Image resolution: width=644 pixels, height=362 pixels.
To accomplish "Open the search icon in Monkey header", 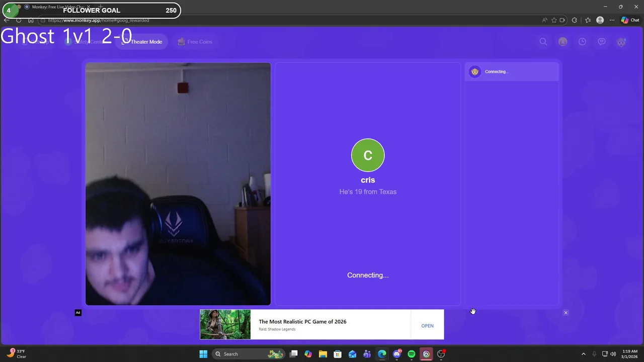I will click(543, 42).
